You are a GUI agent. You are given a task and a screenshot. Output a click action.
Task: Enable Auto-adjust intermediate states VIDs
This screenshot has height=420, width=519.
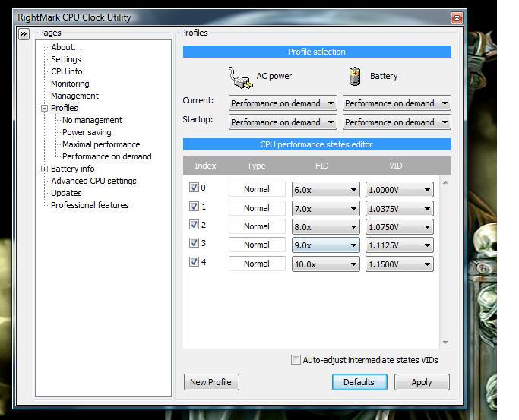pos(296,359)
